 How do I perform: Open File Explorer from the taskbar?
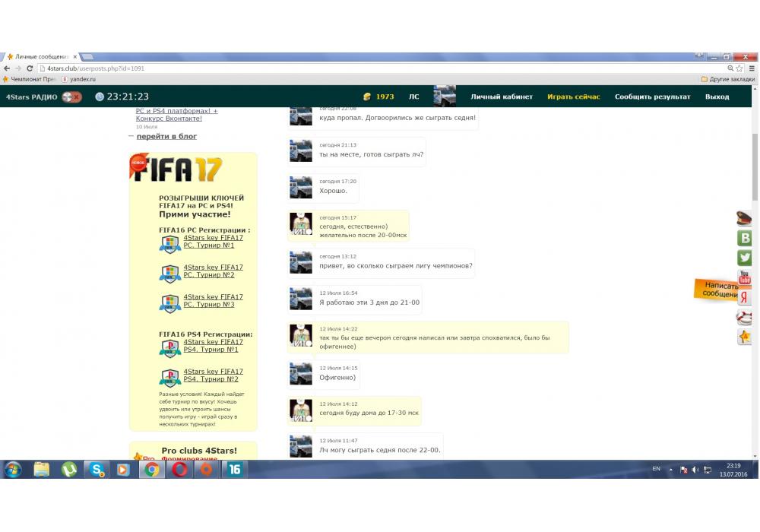pyautogui.click(x=42, y=470)
